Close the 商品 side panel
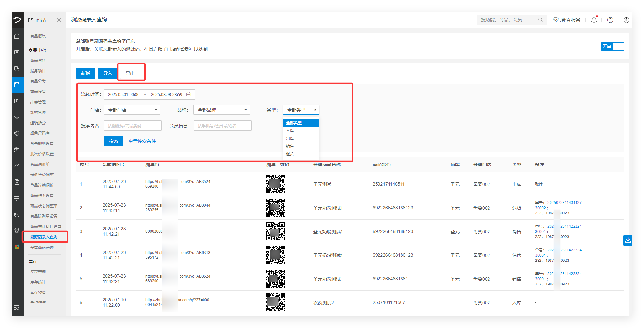644x328 pixels. pyautogui.click(x=59, y=20)
